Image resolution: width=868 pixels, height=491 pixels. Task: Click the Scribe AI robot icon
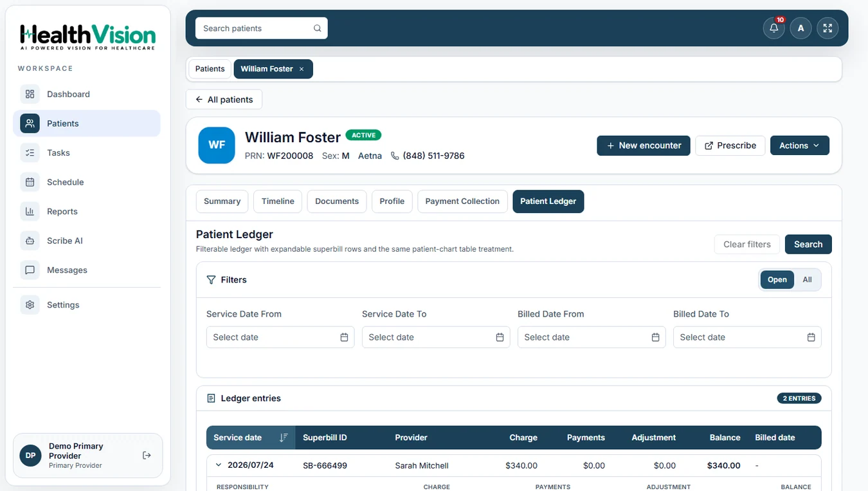pos(30,241)
